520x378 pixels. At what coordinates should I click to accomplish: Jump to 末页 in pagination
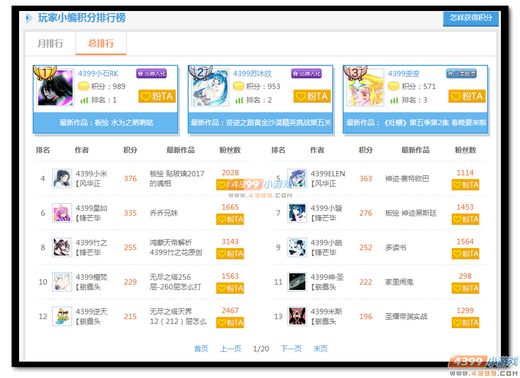click(320, 349)
